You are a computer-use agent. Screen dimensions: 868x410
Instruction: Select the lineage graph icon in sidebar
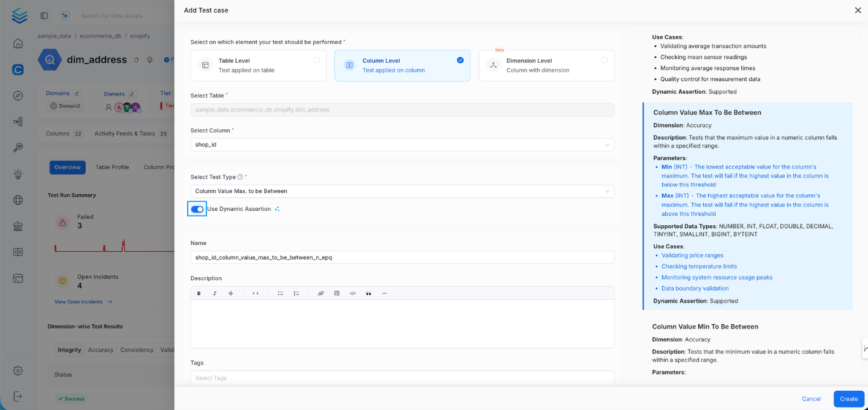coord(18,121)
